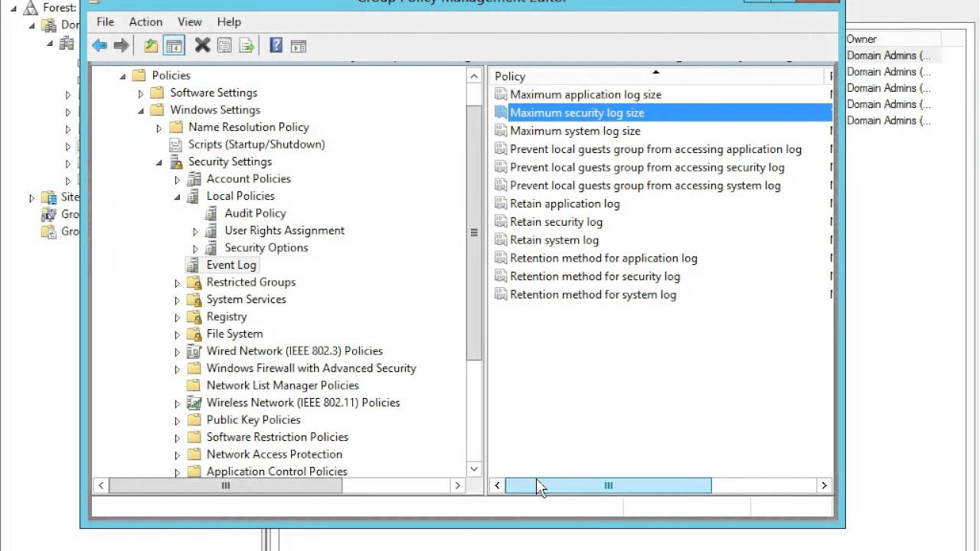
Task: Expand the Name Resolution Policy node
Action: [x=159, y=128]
